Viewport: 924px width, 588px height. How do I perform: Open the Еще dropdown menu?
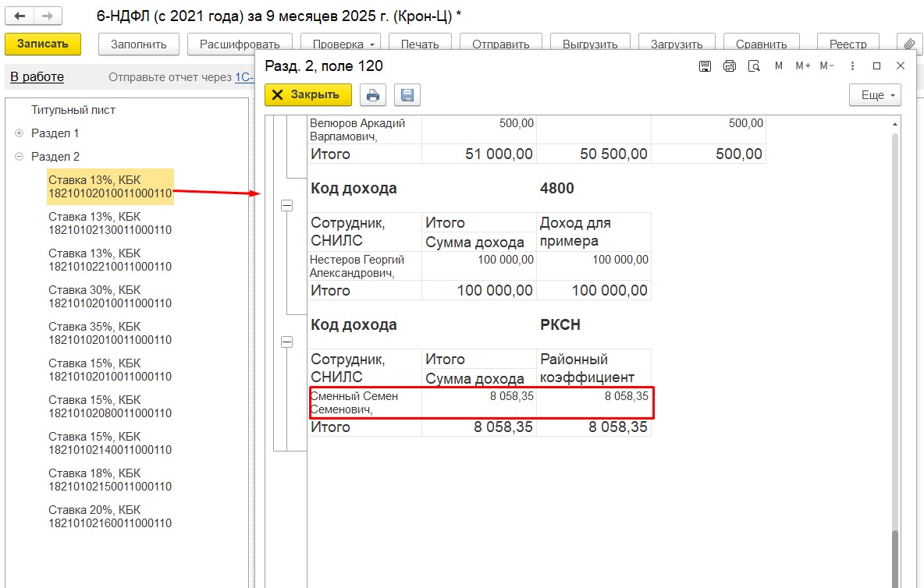click(875, 95)
